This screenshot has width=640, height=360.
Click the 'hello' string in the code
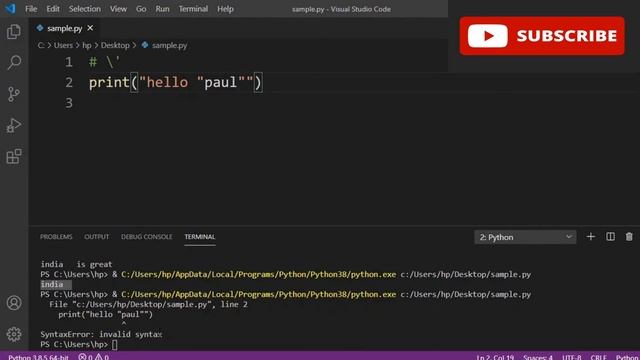click(167, 82)
